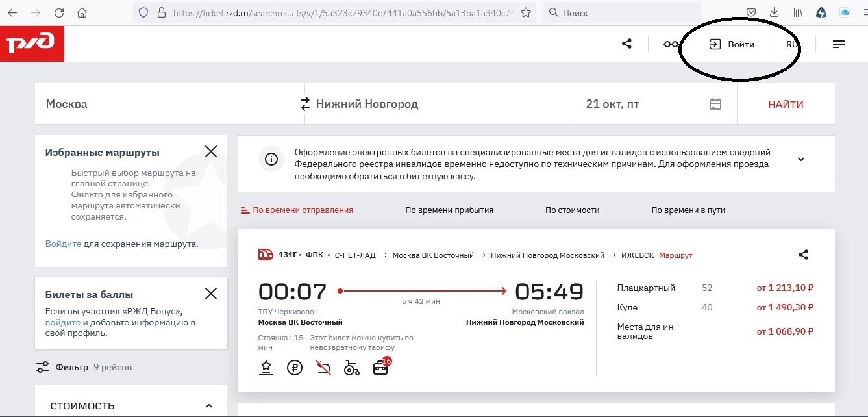Expand the disabled tickets information notice

coord(800,159)
